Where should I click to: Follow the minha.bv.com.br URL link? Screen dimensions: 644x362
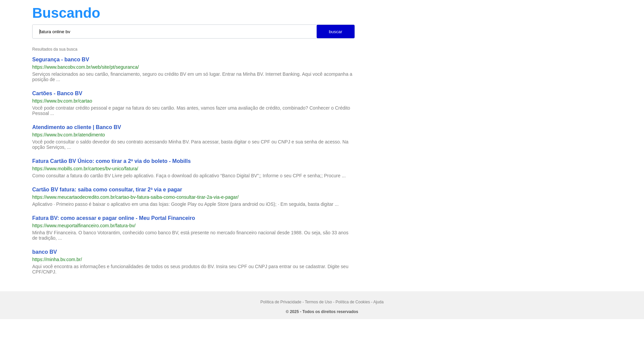pos(57,259)
